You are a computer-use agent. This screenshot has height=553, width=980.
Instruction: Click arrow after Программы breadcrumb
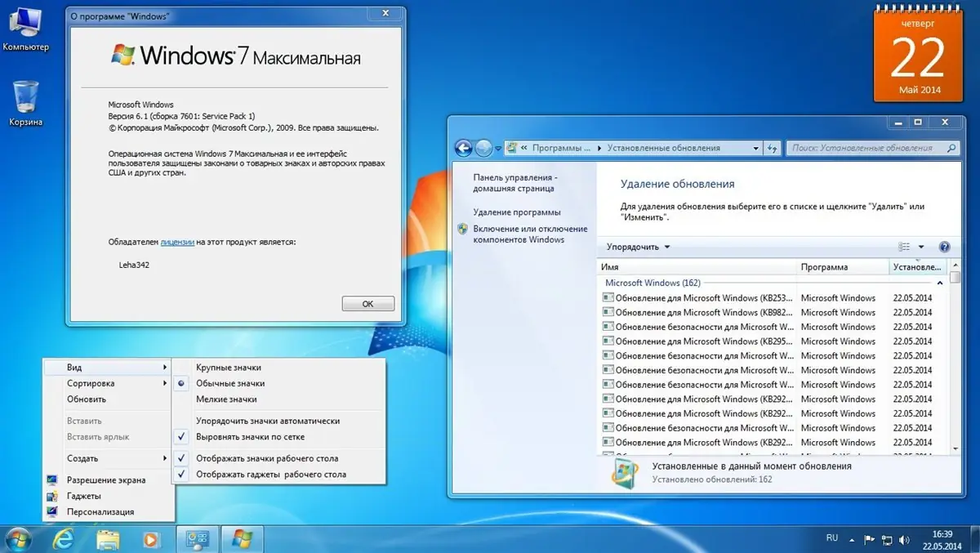[x=599, y=148]
